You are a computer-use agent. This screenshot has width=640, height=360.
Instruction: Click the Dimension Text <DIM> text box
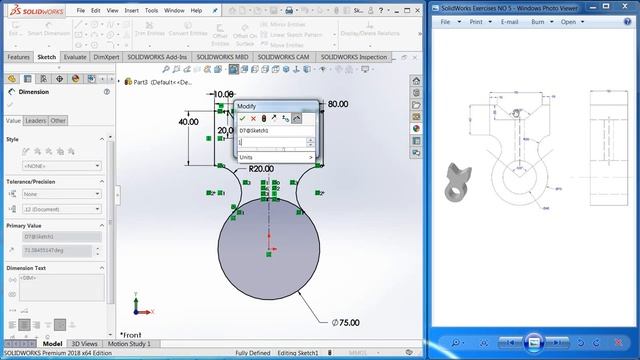[62, 288]
